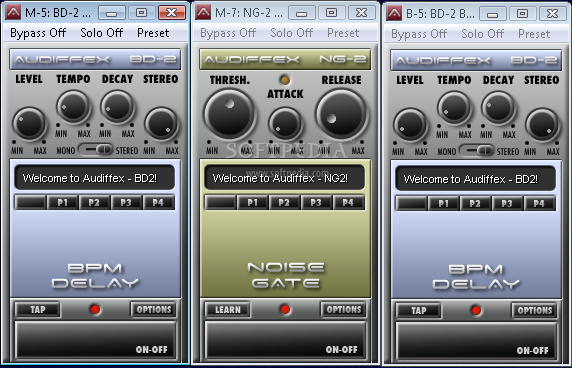Image resolution: width=572 pixels, height=368 pixels.
Task: Click the red app icon in M-5 BD-2 titlebar
Action: pyautogui.click(x=13, y=13)
